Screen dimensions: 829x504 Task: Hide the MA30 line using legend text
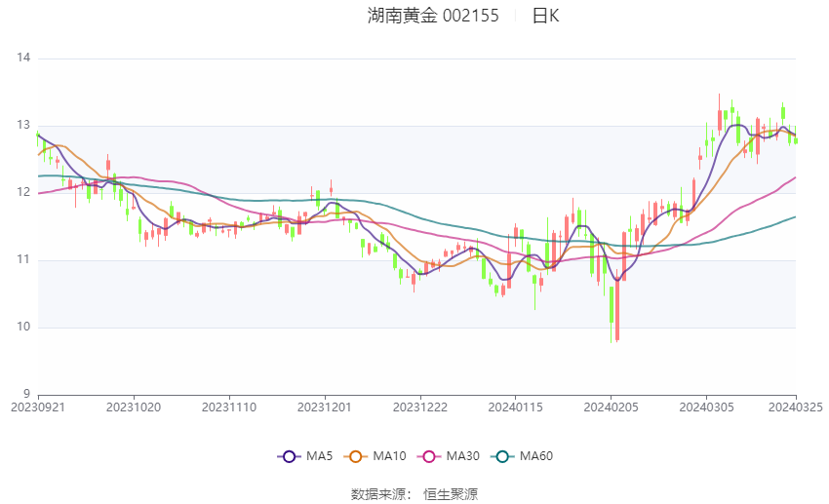[460, 456]
